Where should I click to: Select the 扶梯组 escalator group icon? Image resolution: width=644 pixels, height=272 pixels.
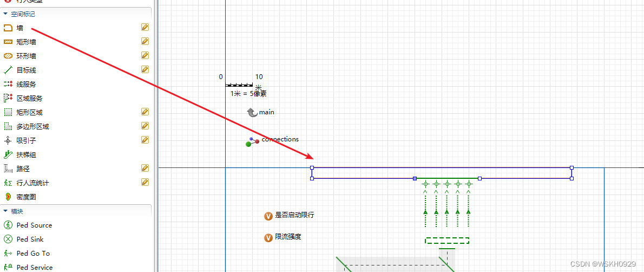click(8, 155)
